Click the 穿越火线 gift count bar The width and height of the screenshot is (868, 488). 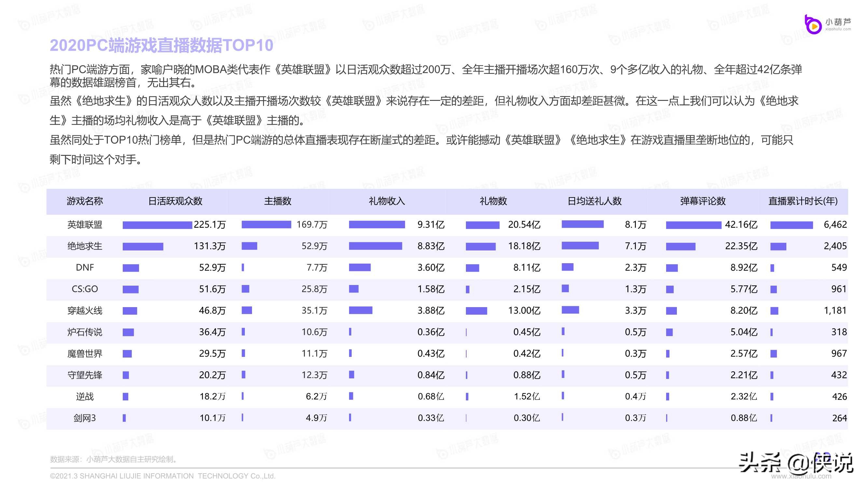point(476,311)
